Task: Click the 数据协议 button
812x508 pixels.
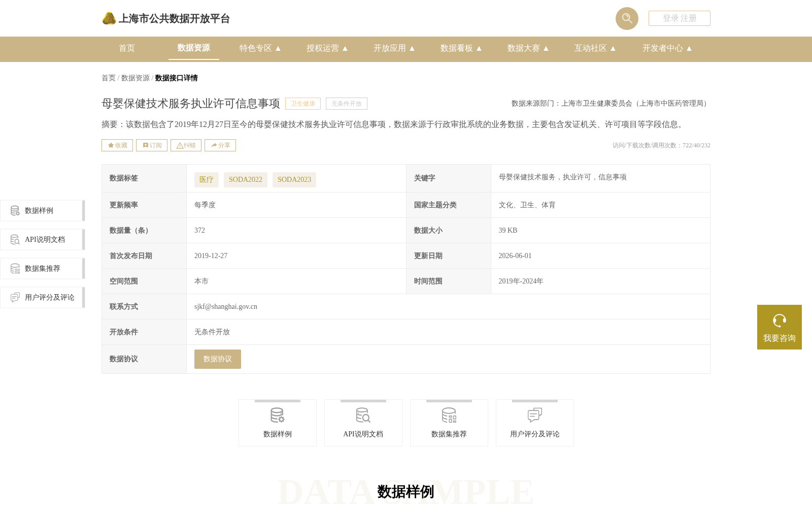Action: 218,359
